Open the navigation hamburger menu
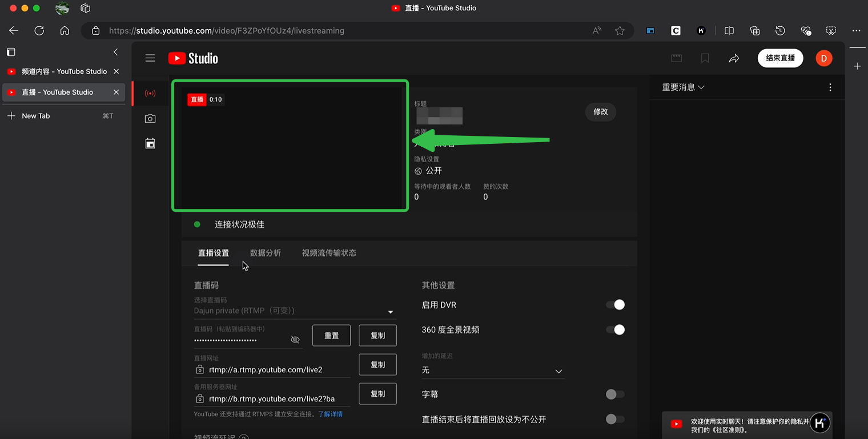This screenshot has height=439, width=868. pos(150,58)
